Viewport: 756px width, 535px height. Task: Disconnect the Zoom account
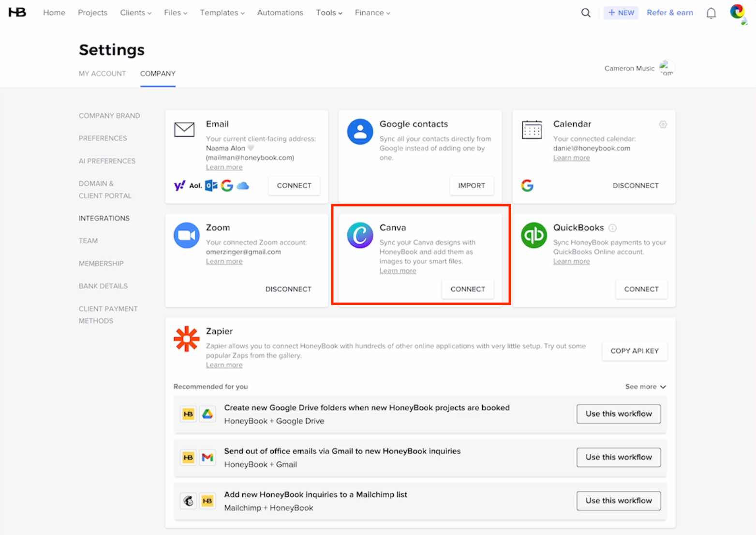tap(288, 289)
